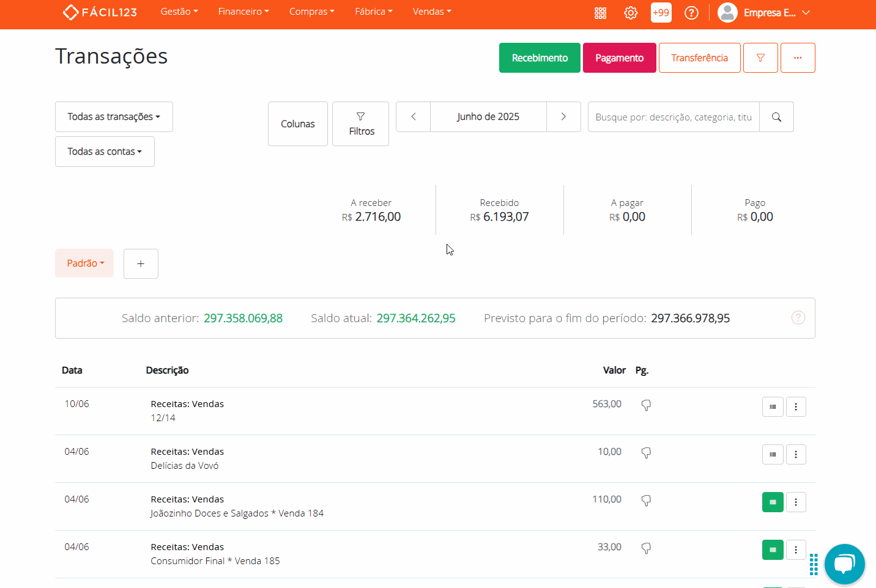Open the Fábrica menu

point(374,12)
